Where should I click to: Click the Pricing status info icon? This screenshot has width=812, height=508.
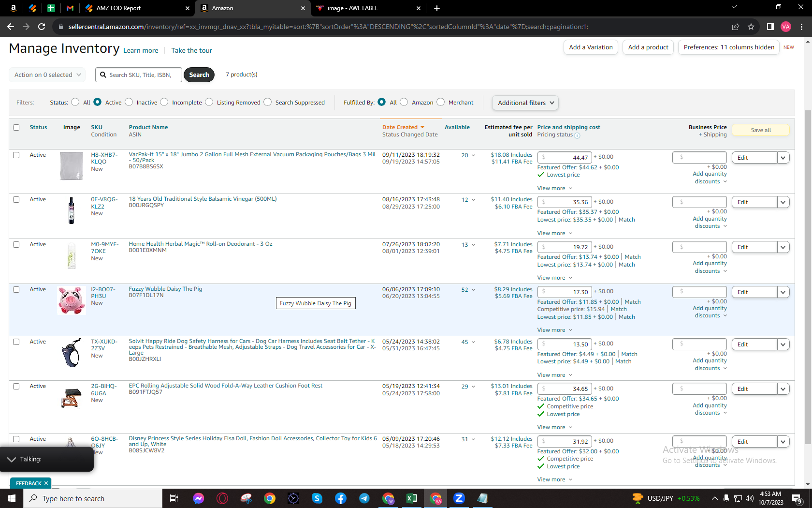click(x=577, y=135)
